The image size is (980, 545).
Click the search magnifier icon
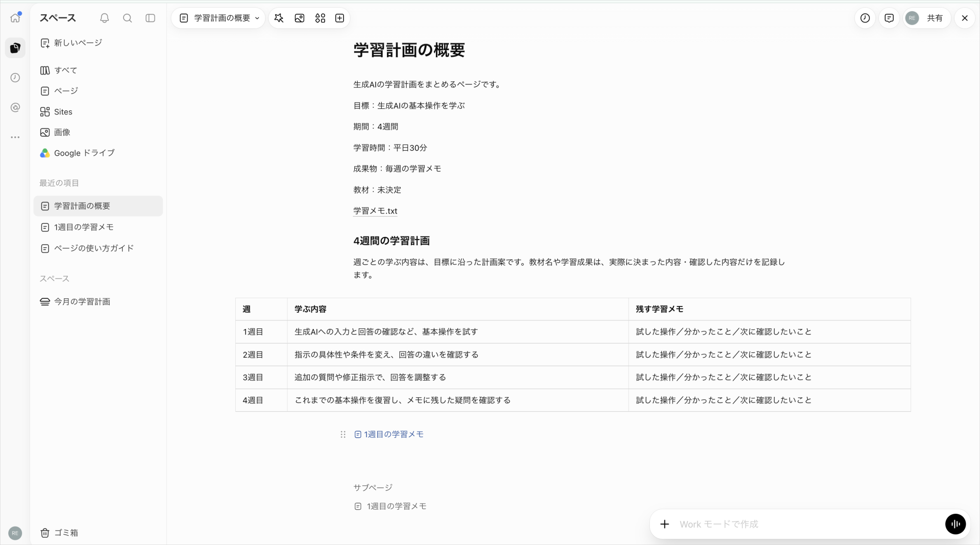pos(128,18)
